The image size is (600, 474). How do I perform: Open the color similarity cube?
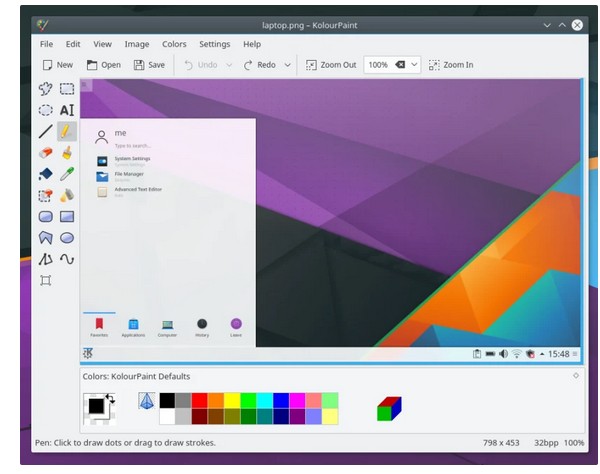(x=389, y=409)
